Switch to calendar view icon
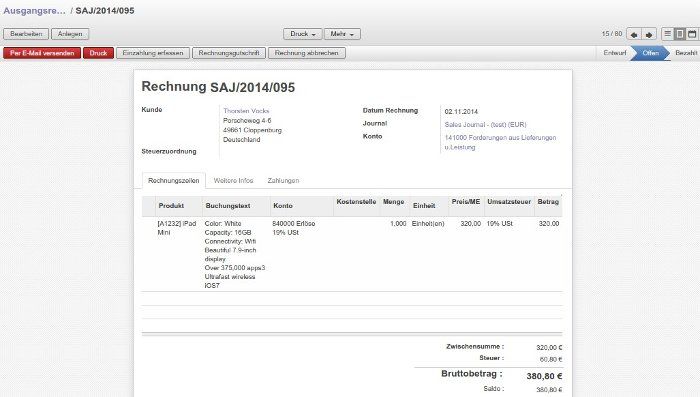 (692, 34)
